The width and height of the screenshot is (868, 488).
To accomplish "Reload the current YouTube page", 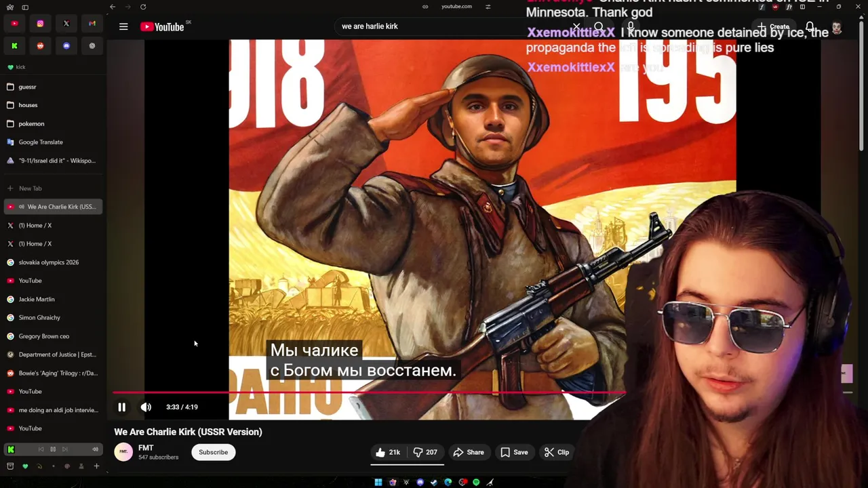I will pos(143,7).
